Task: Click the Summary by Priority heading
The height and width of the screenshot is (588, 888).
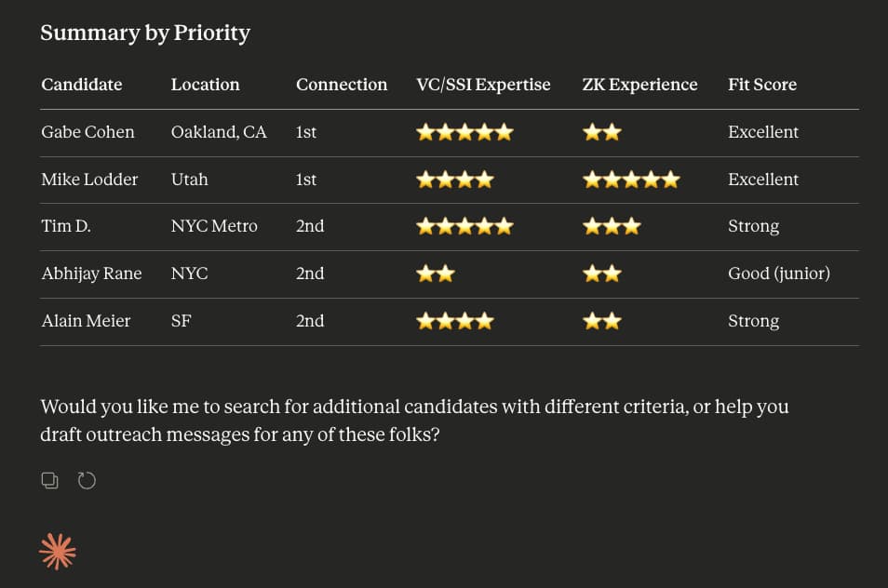Action: pos(145,33)
